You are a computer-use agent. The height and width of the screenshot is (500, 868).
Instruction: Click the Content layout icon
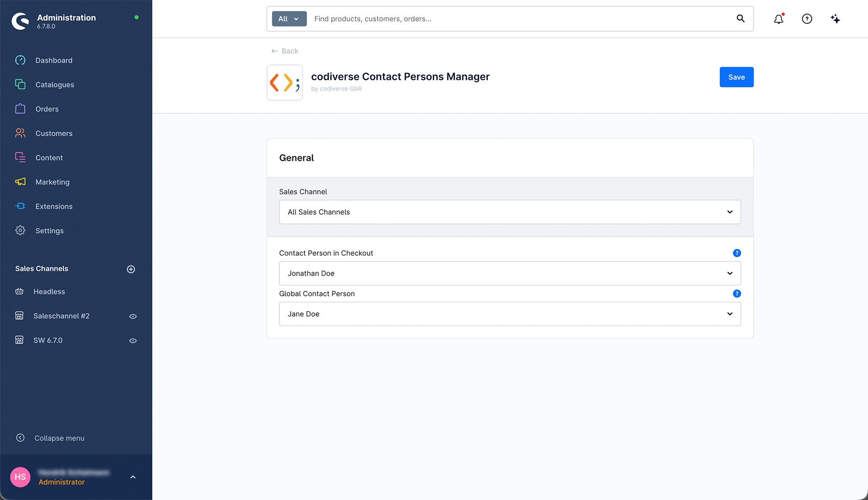click(x=20, y=158)
